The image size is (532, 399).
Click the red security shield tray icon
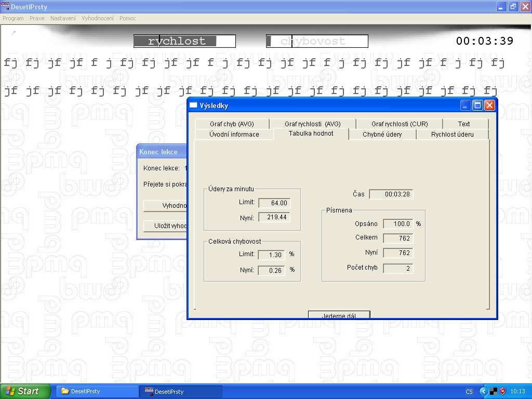point(502,392)
